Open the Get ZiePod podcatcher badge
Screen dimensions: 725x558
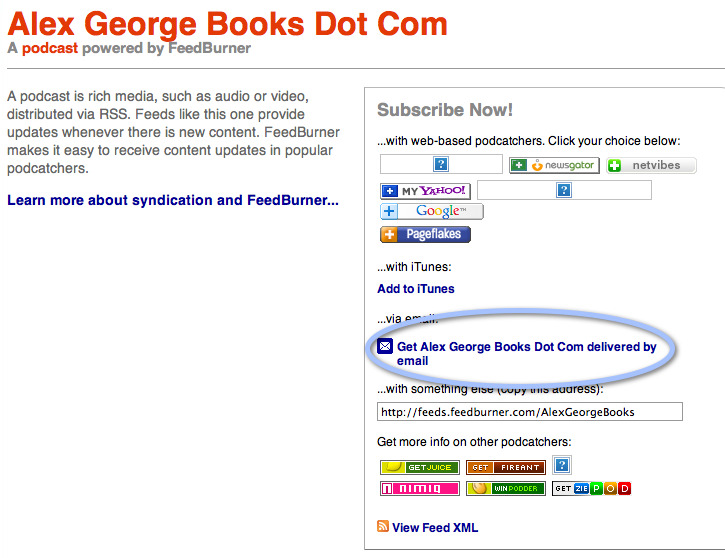point(591,489)
